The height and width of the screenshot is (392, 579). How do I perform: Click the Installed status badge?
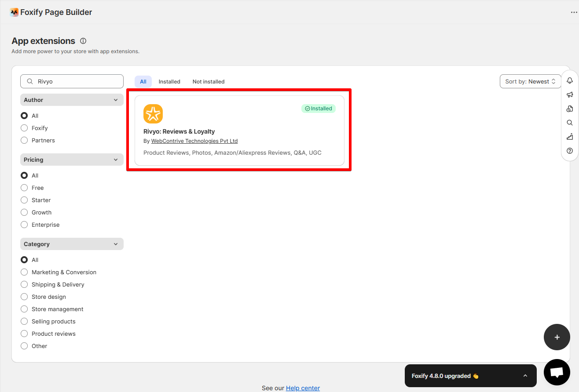tap(319, 109)
